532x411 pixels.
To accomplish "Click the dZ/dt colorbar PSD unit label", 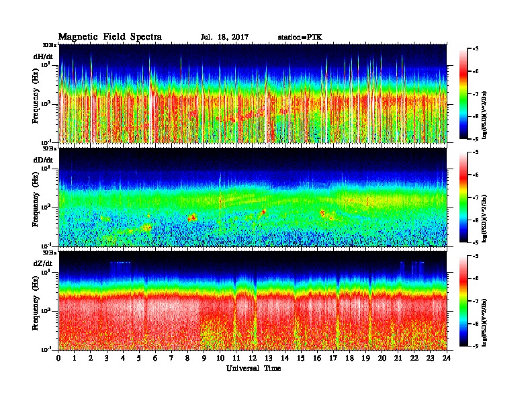I will coord(485,322).
